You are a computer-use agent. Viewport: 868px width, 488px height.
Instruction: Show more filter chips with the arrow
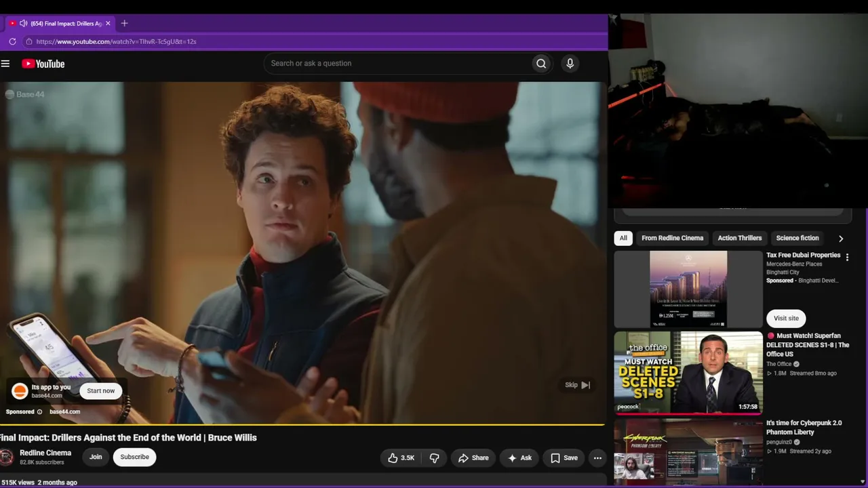[841, 239]
